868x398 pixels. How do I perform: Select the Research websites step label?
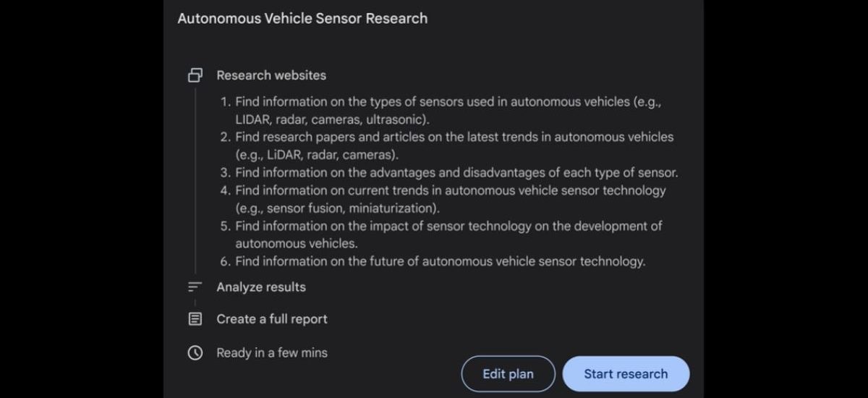click(271, 75)
